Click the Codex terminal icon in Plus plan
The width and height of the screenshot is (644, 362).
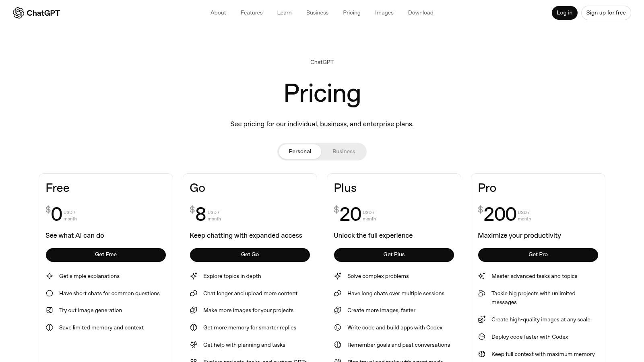(x=338, y=327)
